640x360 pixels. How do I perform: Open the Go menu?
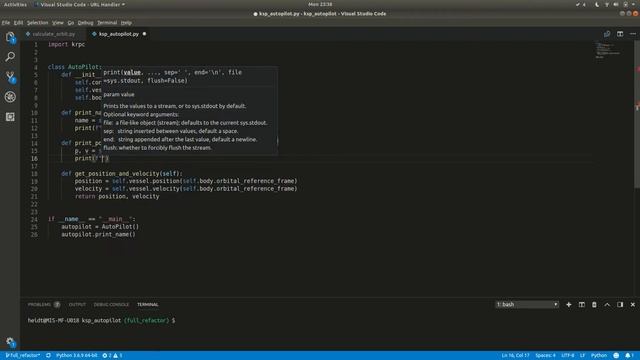[x=71, y=23]
